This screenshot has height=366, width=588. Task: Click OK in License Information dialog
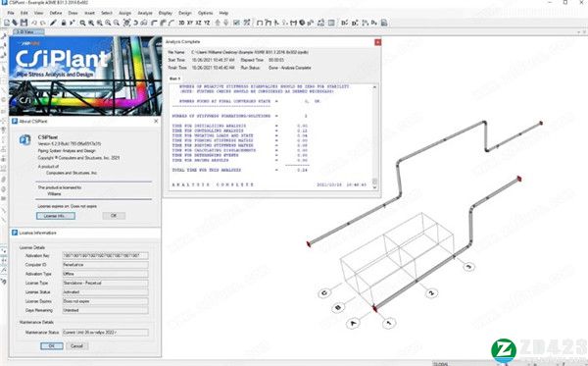pyautogui.click(x=52, y=345)
